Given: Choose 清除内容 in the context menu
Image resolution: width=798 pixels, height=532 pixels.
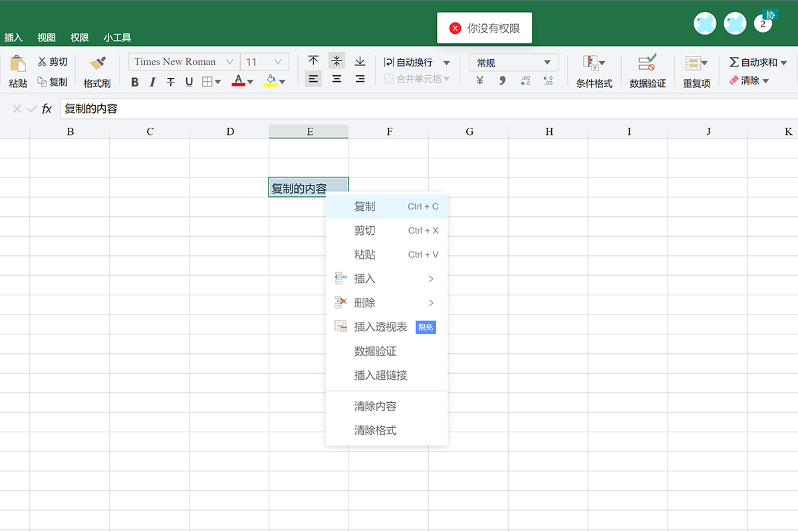Looking at the screenshot, I should pyautogui.click(x=386, y=406).
